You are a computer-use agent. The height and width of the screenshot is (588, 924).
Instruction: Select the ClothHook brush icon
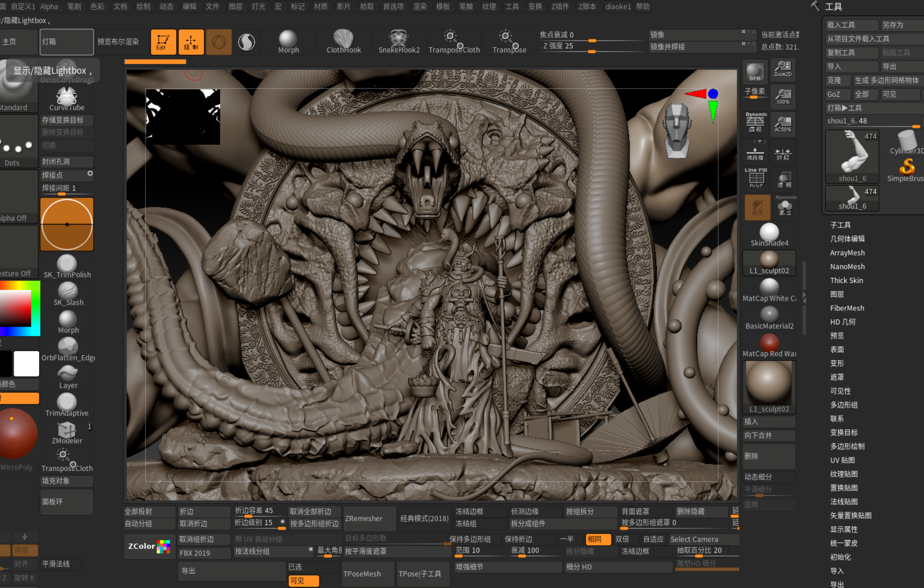click(x=343, y=41)
